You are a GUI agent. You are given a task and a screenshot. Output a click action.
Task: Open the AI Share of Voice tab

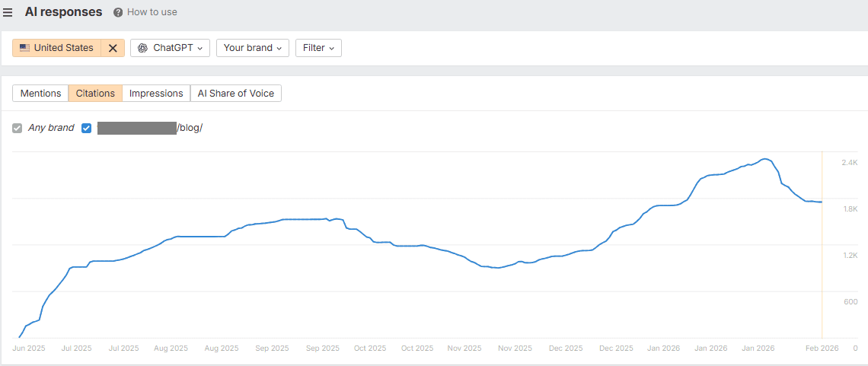236,93
